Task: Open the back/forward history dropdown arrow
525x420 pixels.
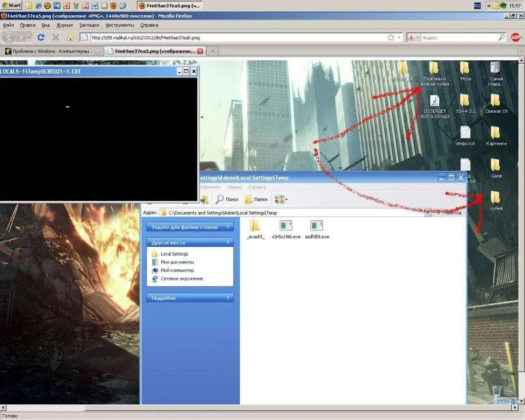Action: [x=29, y=37]
